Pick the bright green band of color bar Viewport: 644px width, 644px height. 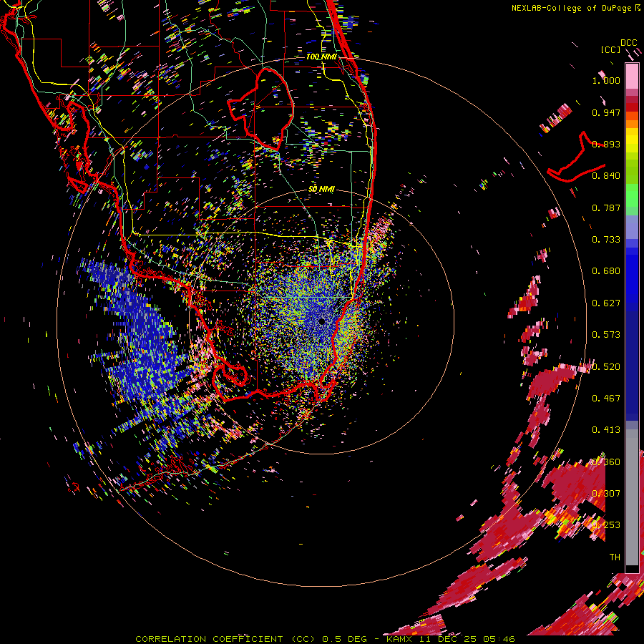632,195
